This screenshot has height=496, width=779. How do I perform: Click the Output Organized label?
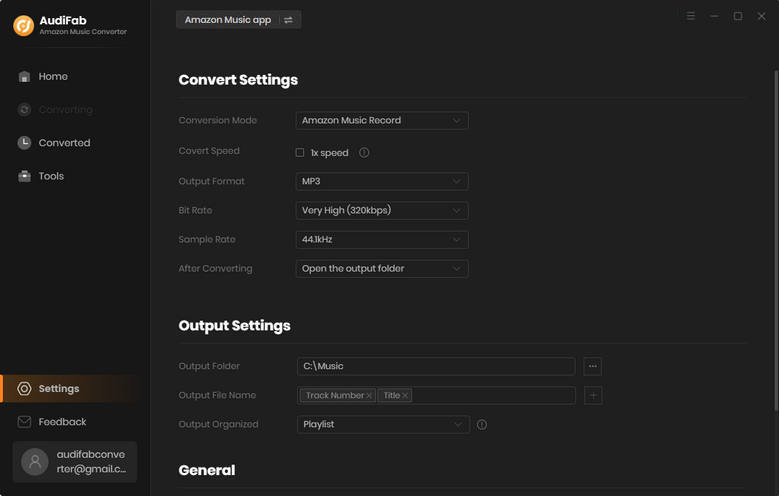point(218,424)
